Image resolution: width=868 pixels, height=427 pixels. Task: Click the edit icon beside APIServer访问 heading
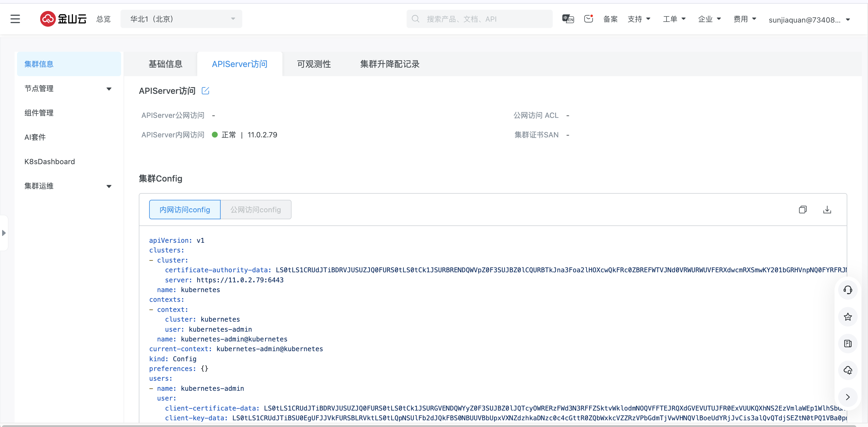click(205, 91)
